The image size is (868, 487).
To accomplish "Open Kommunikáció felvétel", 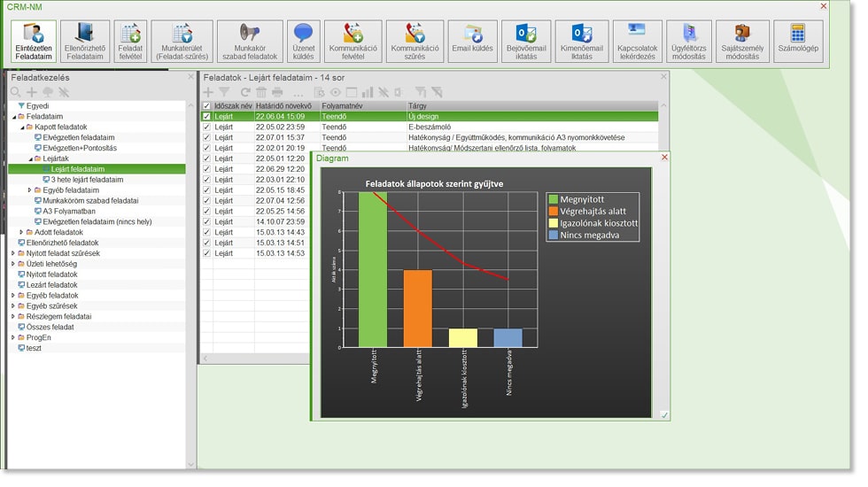I will [353, 42].
